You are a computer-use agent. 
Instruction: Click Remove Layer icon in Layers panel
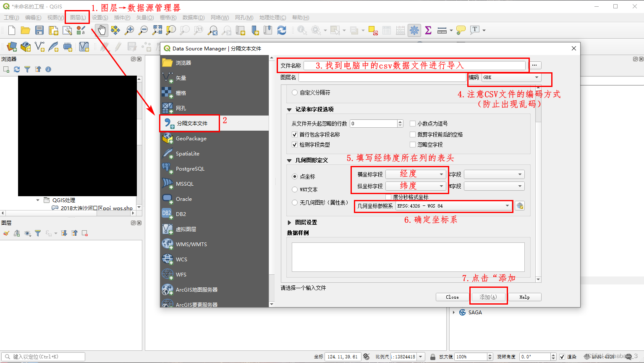[x=85, y=233]
